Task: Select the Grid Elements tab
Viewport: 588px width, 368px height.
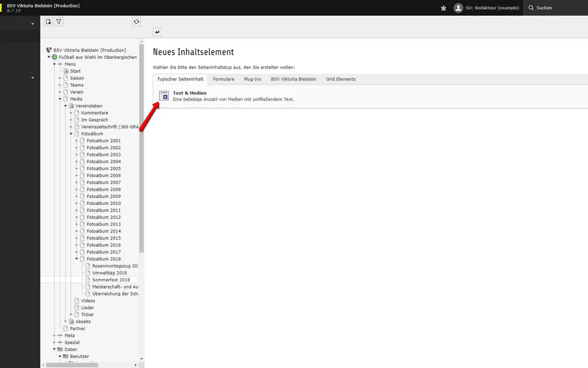Action: coord(341,79)
